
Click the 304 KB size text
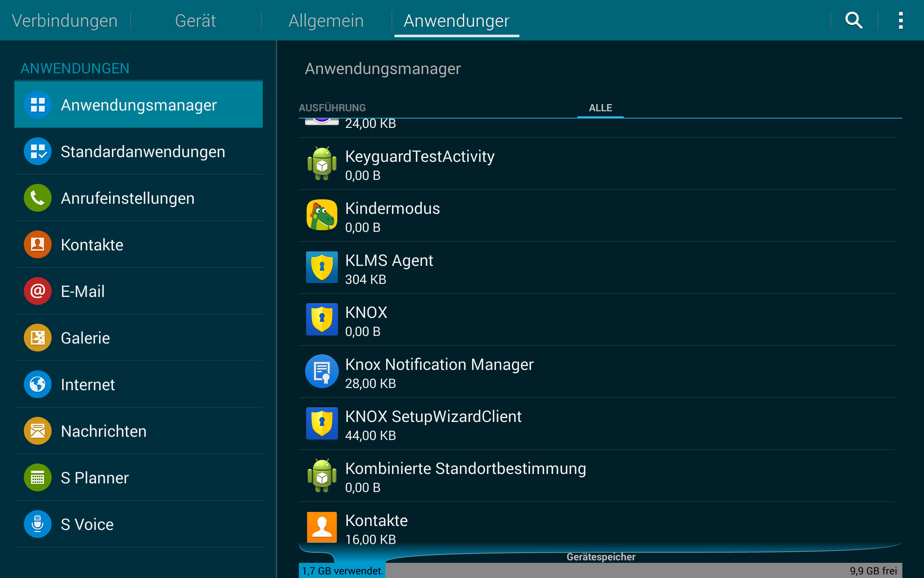365,280
